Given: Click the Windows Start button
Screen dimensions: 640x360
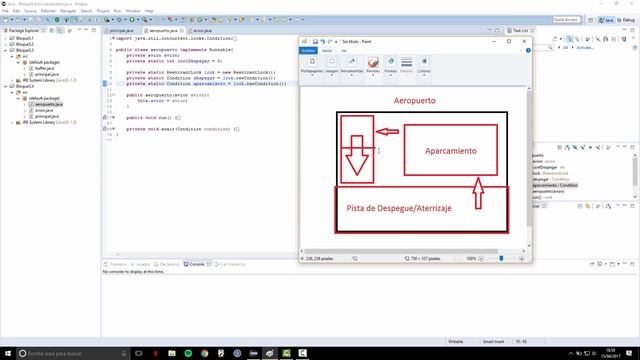Looking at the screenshot, I should (x=8, y=353).
